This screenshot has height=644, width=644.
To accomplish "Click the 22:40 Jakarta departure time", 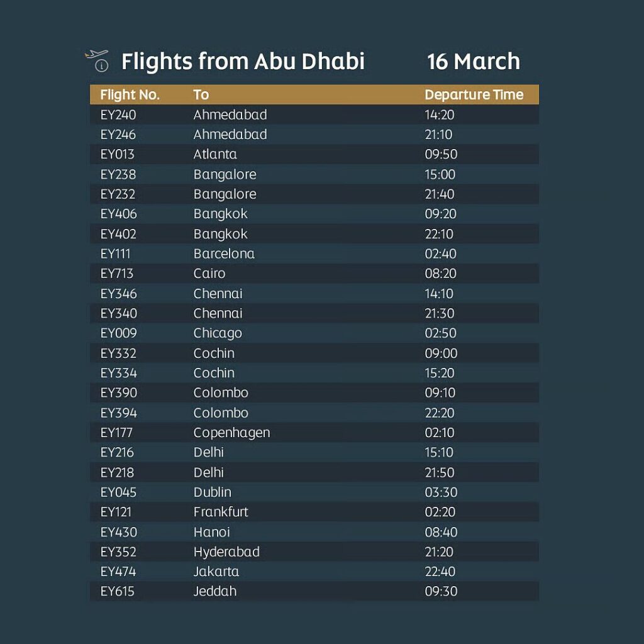I will tap(440, 572).
